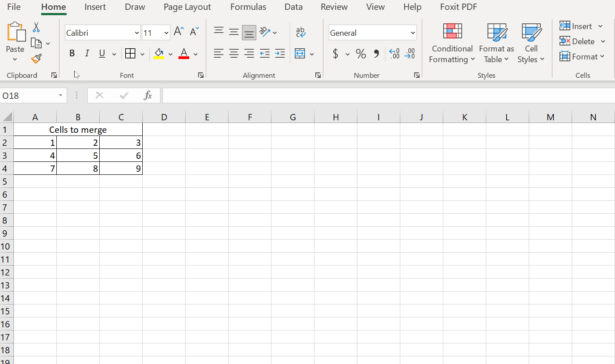Open the Review tab
This screenshot has height=364, width=615.
[x=334, y=7]
